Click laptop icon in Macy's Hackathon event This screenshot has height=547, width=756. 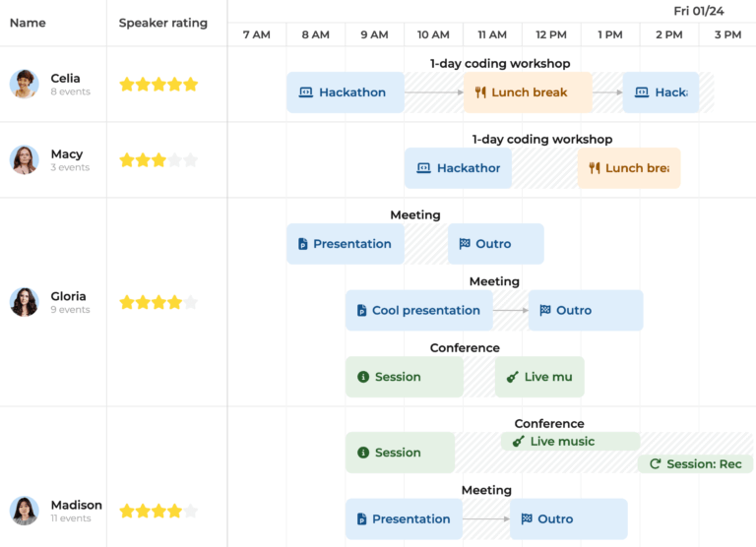(x=423, y=168)
